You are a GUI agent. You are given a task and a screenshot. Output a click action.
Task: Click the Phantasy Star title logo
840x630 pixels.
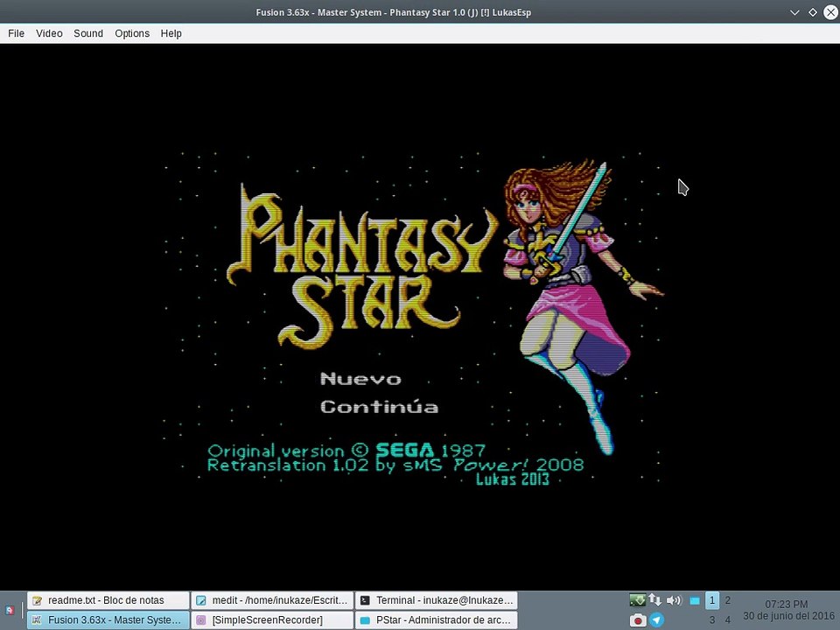tap(362, 266)
